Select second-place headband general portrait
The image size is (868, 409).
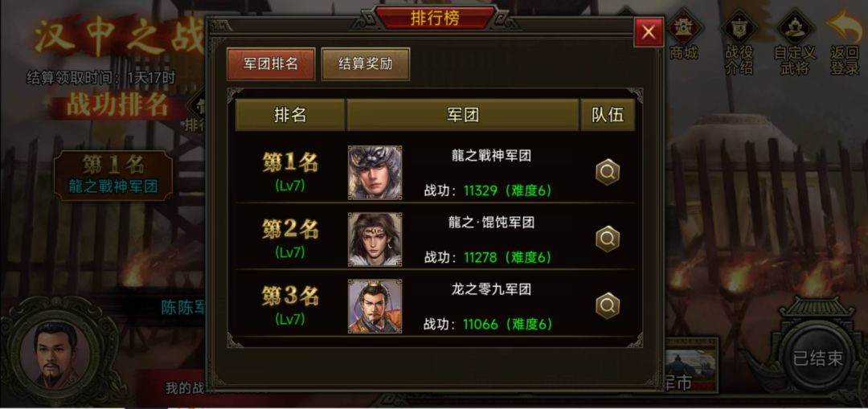click(x=375, y=239)
